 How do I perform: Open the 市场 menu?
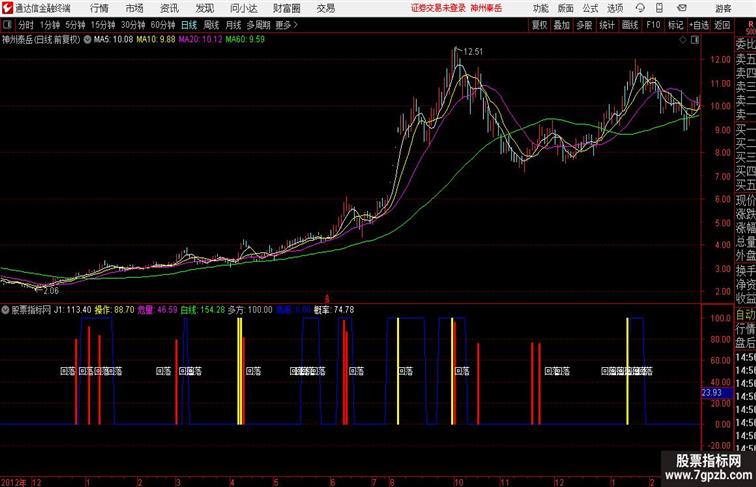pos(135,8)
